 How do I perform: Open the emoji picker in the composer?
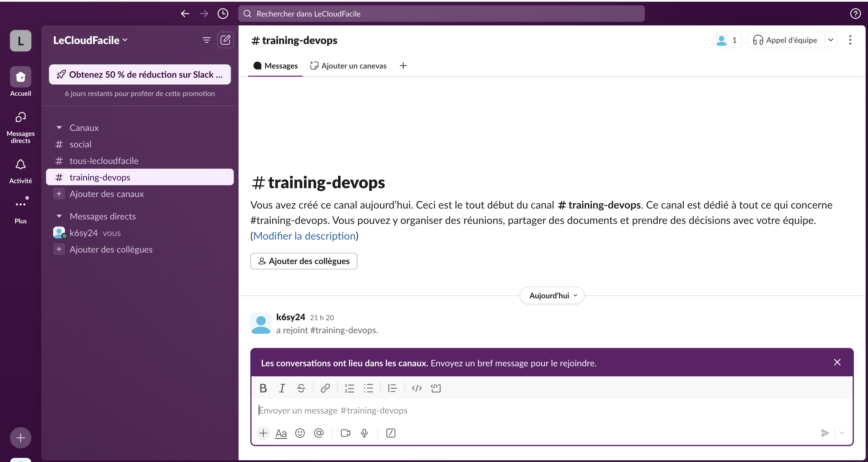point(300,433)
